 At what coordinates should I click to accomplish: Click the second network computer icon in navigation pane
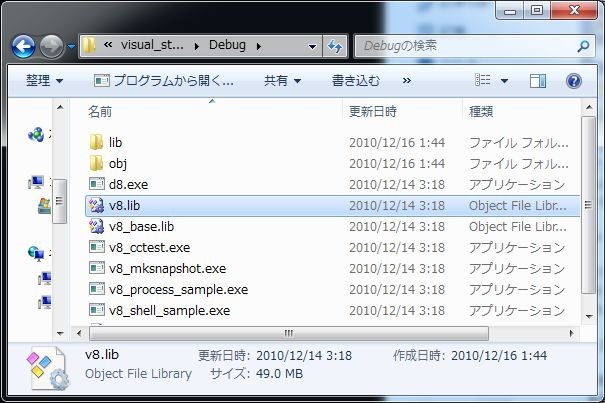point(45,302)
